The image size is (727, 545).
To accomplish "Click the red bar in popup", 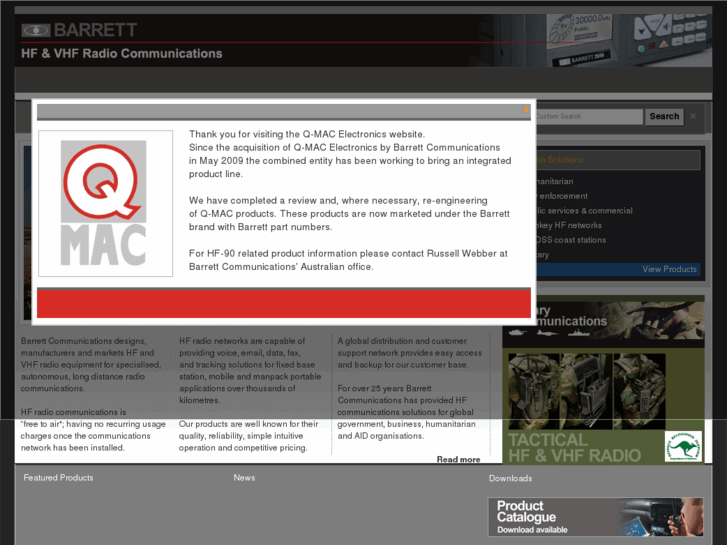I will tap(284, 303).
